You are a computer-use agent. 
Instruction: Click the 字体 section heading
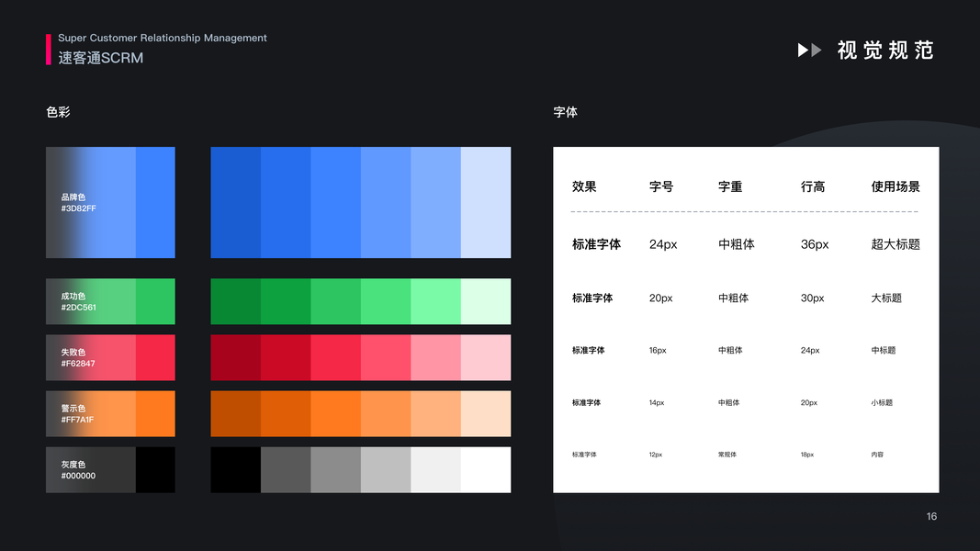point(565,112)
